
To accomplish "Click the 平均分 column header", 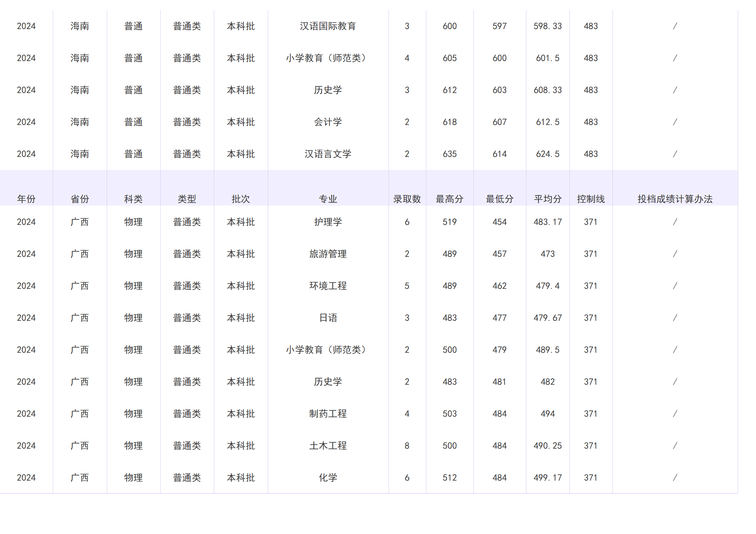I will pyautogui.click(x=548, y=199).
